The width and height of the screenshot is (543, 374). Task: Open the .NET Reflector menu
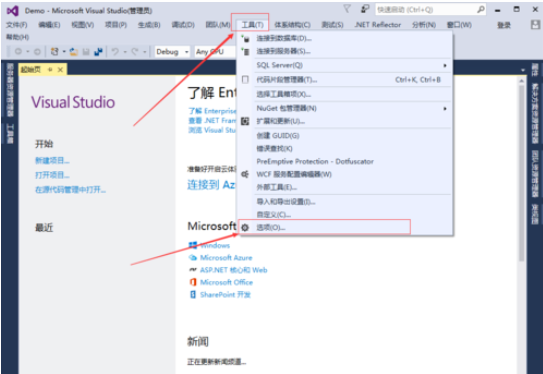pyautogui.click(x=377, y=25)
